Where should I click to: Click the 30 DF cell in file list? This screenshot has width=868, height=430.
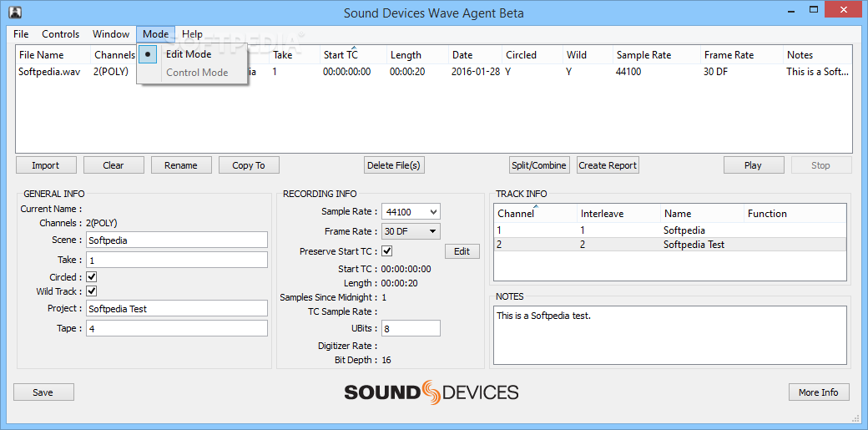pyautogui.click(x=718, y=72)
